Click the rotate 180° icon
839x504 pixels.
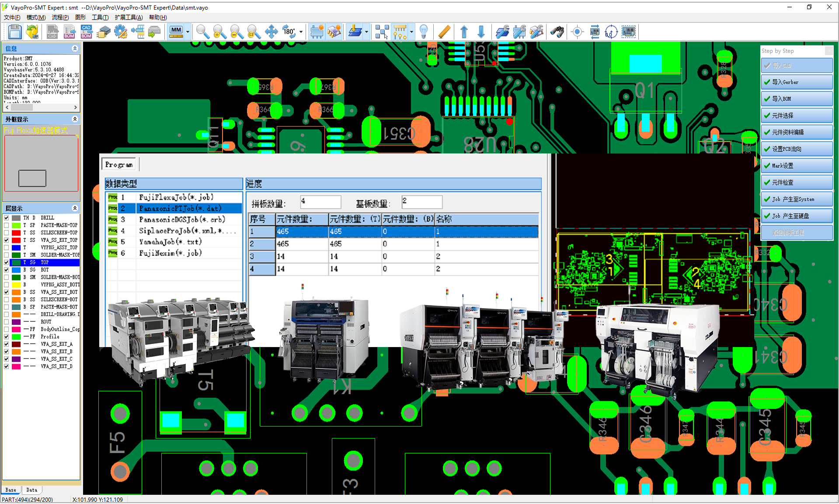click(289, 32)
